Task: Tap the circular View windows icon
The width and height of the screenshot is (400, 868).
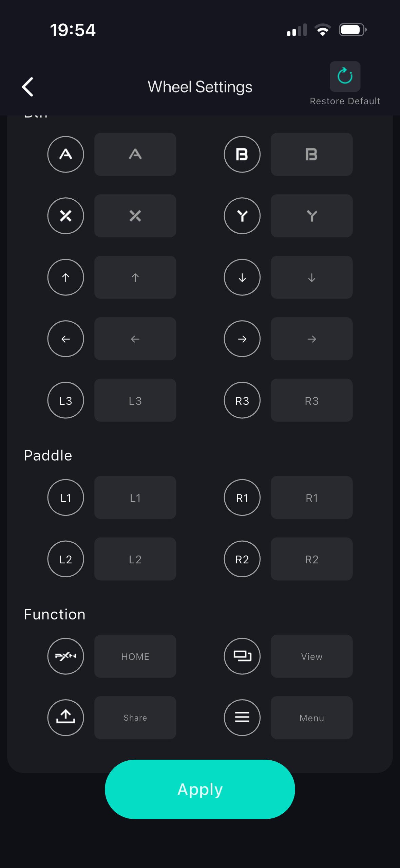Action: click(x=242, y=656)
